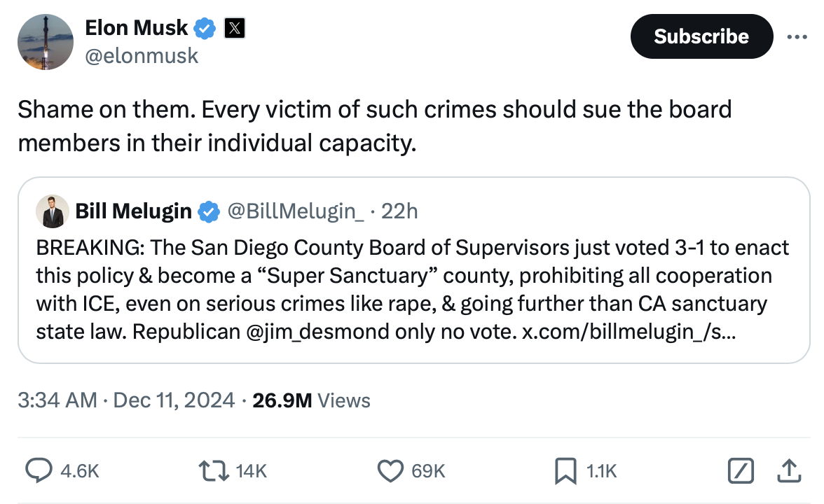Click the Elon Musk display name
This screenshot has height=504, width=824.
pos(136,28)
